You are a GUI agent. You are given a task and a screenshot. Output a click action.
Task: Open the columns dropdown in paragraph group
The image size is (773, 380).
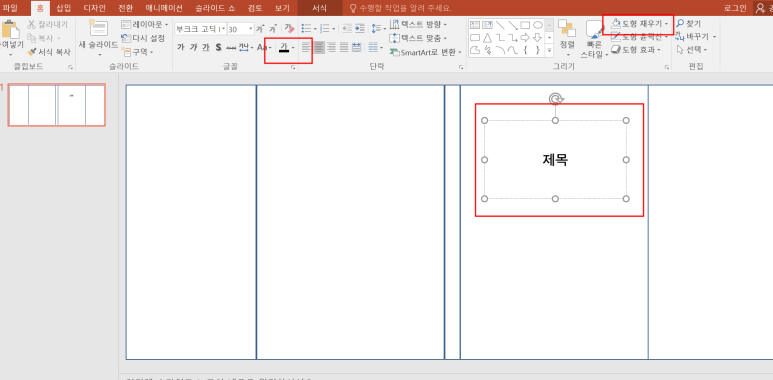pos(376,47)
